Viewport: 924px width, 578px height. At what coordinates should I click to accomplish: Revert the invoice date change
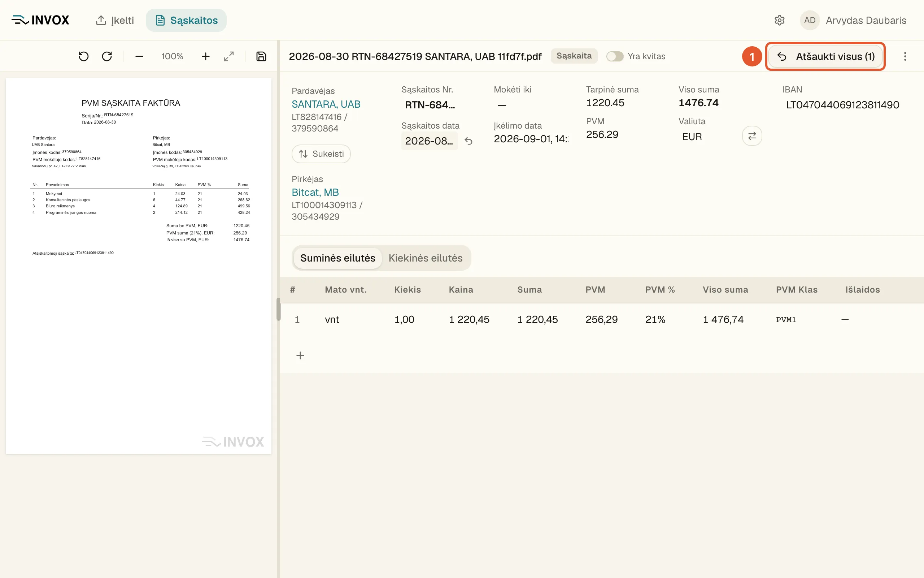pyautogui.click(x=468, y=141)
